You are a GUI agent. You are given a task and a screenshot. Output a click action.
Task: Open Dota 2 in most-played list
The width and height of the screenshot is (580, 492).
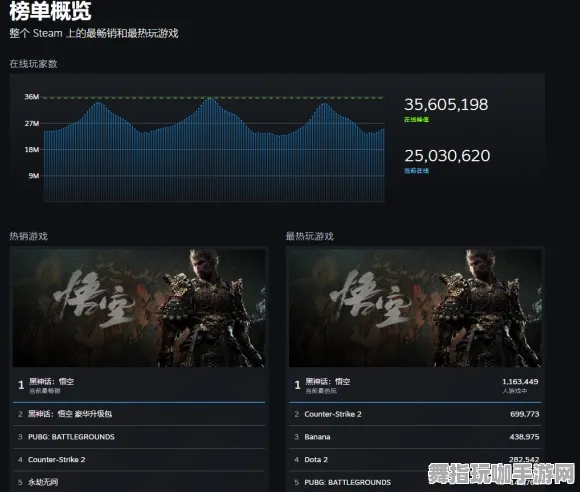tap(415, 459)
